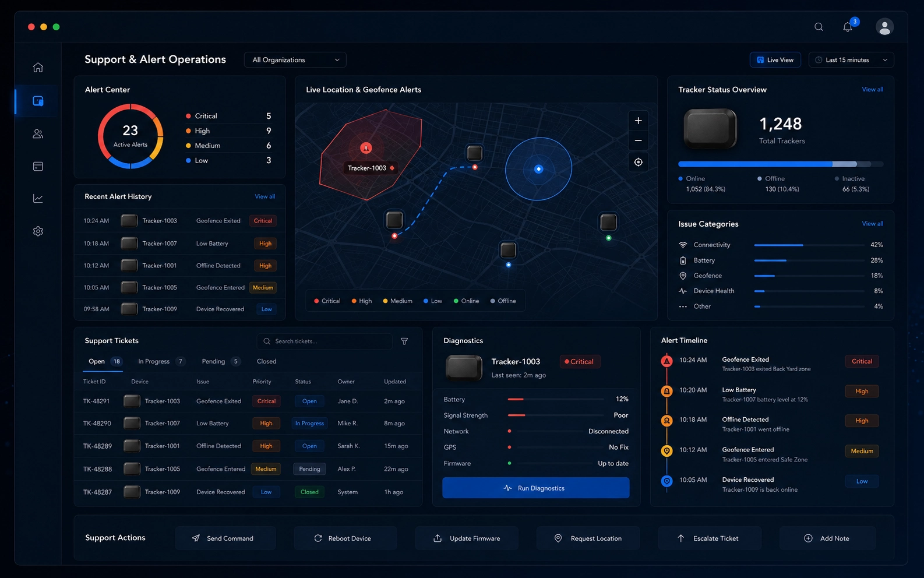Screen dimensions: 924x578
Task: Click Run Diagnostics button
Action: pos(536,488)
